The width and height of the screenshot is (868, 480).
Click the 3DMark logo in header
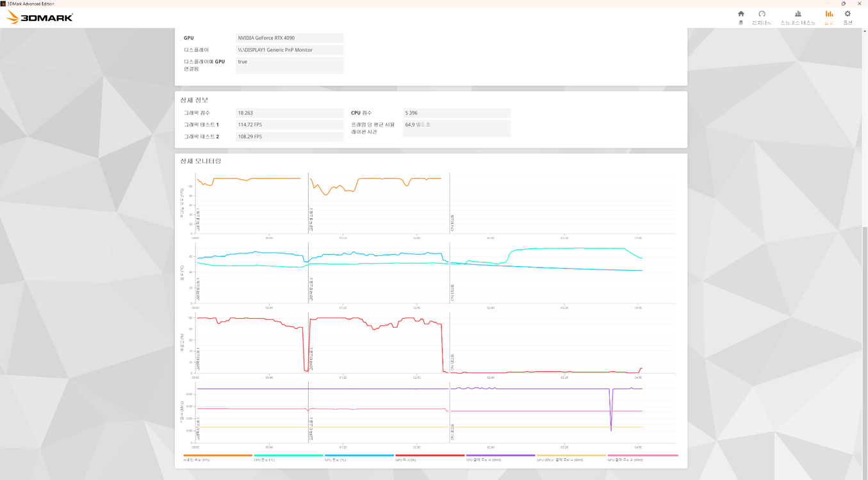click(40, 17)
